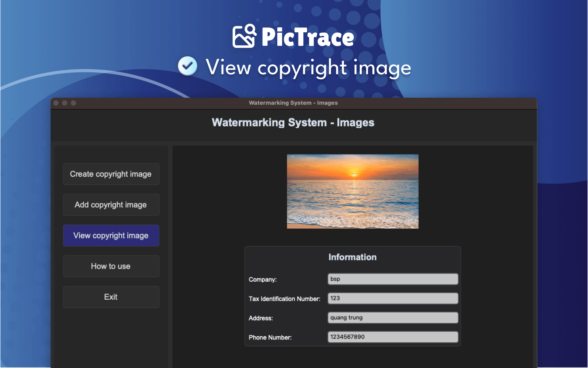Click the PicTrace wordmark text
This screenshot has height=368, width=588.
click(x=307, y=37)
